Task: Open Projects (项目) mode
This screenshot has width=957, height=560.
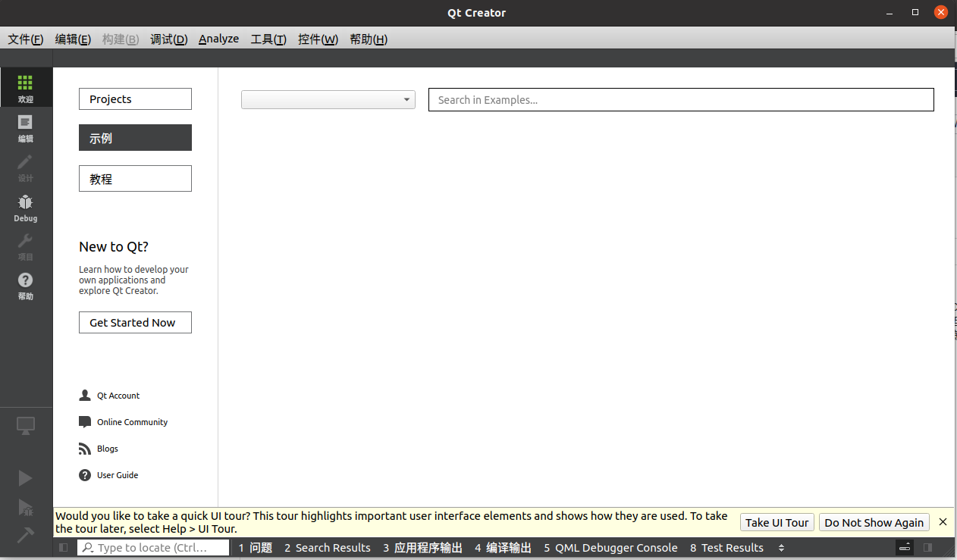Action: point(26,247)
